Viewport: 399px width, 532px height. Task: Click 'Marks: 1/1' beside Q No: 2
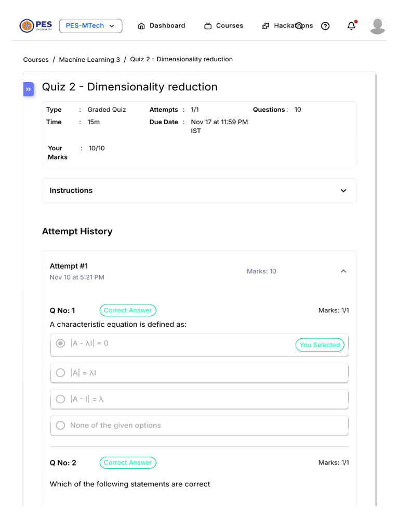[x=334, y=463]
